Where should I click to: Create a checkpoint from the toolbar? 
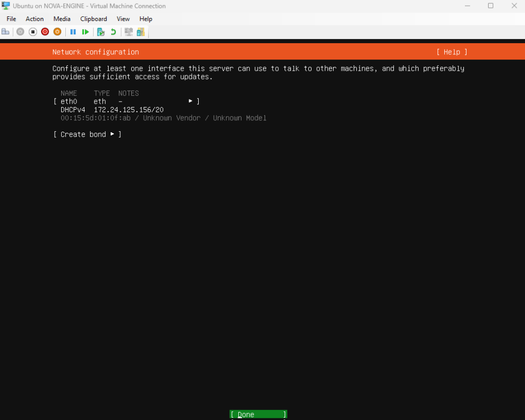click(x=101, y=32)
